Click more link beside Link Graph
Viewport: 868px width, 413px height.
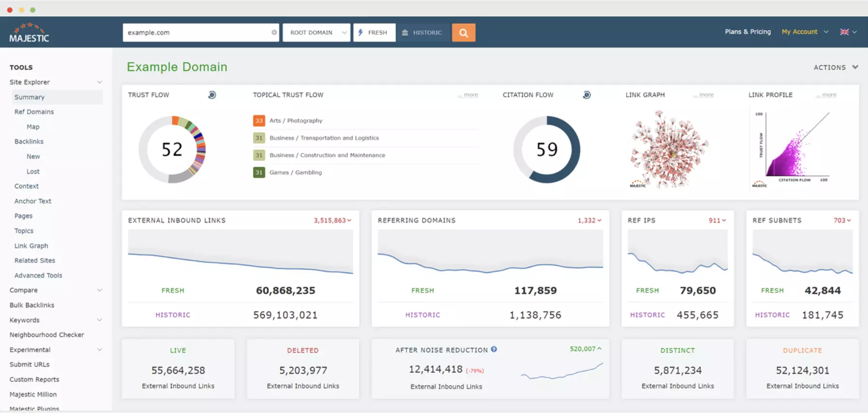coord(703,95)
